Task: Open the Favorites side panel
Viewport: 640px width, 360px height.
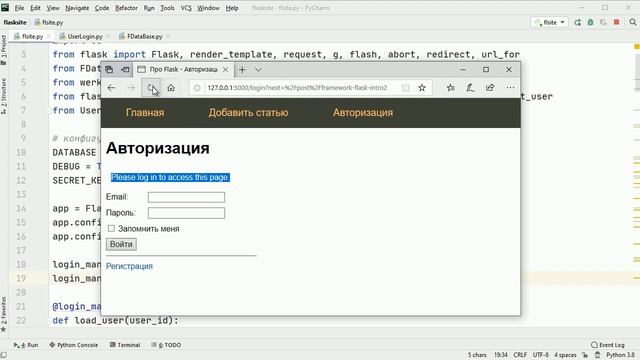Action: pyautogui.click(x=4, y=314)
